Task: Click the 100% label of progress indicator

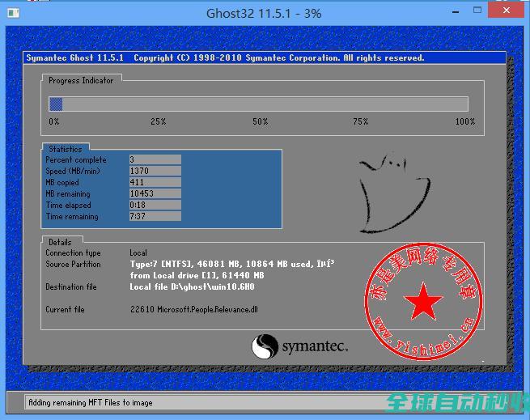Action: (465, 121)
